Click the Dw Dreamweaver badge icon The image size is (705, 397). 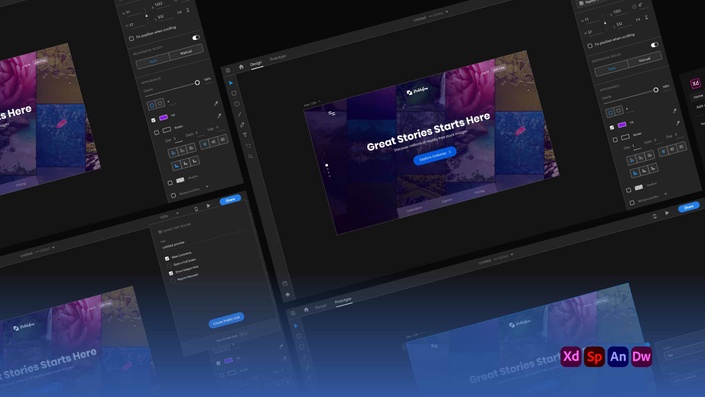tap(642, 357)
